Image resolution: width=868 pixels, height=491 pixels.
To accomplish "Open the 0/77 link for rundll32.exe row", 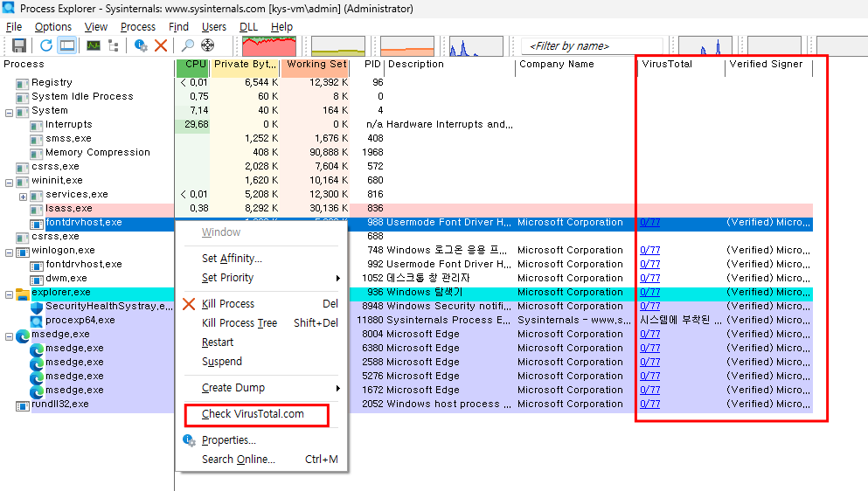I will click(649, 405).
